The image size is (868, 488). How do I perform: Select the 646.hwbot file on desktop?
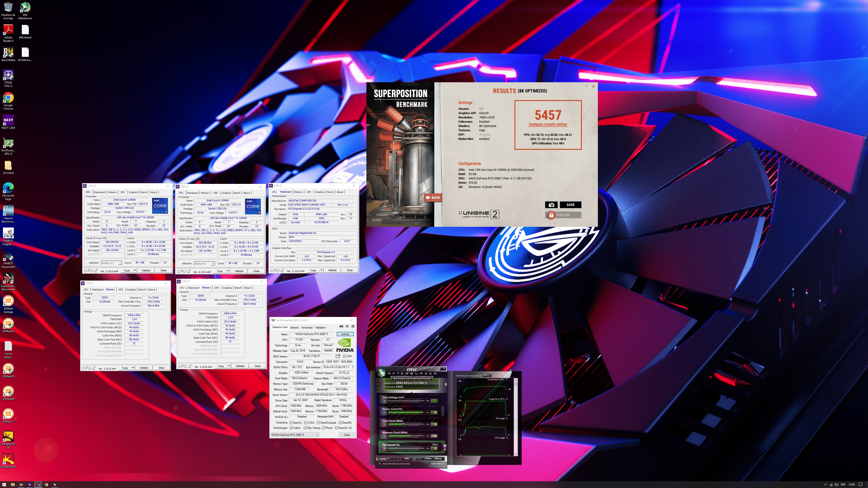pos(25,32)
